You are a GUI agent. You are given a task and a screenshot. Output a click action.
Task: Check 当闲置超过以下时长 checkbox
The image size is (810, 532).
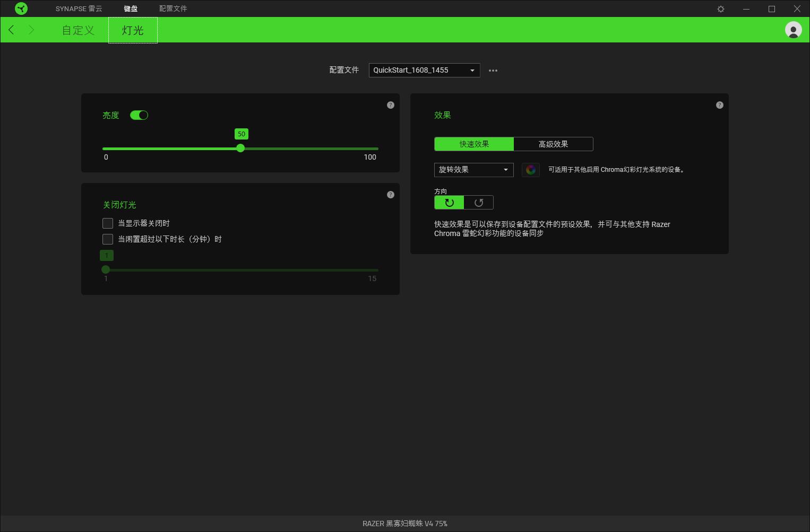point(108,239)
